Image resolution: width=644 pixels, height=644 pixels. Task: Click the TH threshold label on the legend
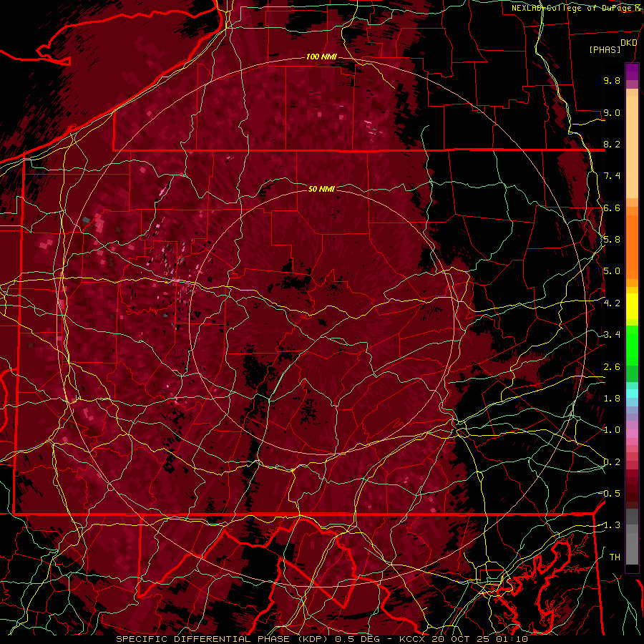615,557
